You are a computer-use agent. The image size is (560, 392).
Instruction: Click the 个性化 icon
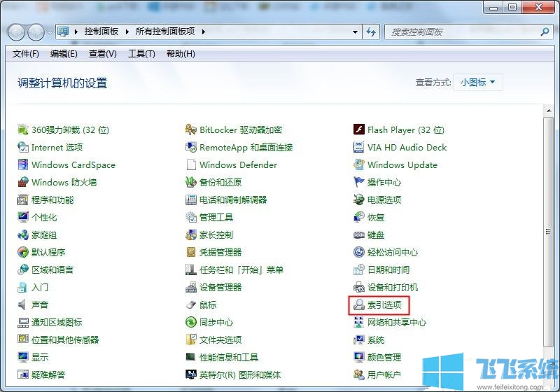[x=23, y=217]
